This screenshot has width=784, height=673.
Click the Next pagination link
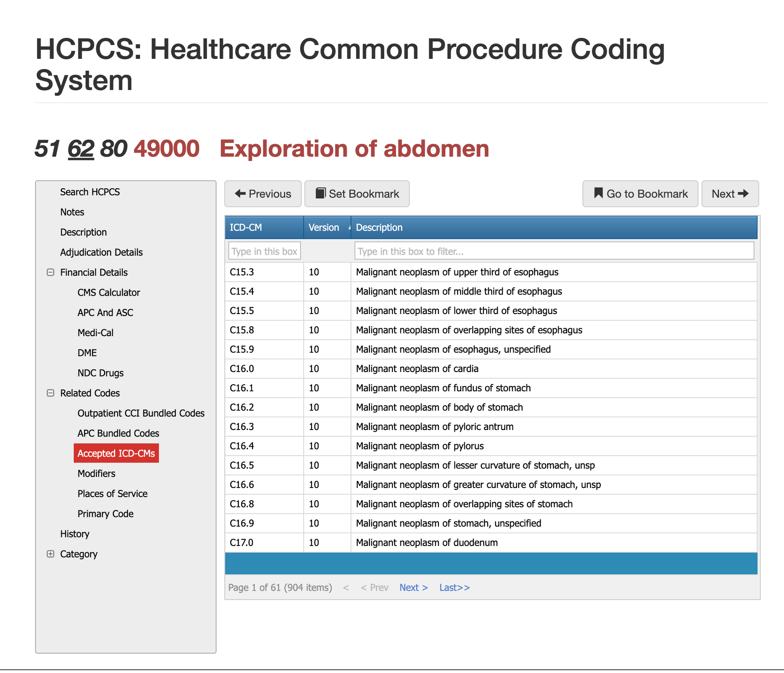point(413,587)
